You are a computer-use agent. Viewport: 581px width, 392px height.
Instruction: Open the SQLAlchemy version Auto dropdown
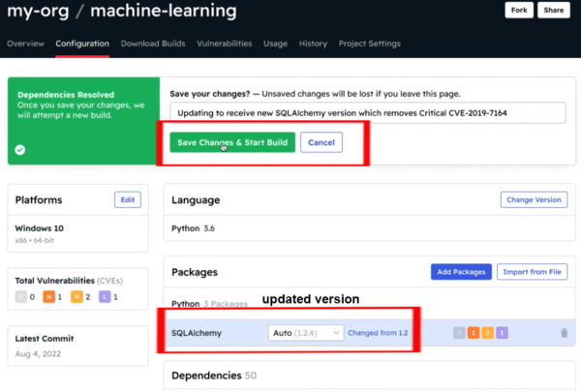click(306, 333)
